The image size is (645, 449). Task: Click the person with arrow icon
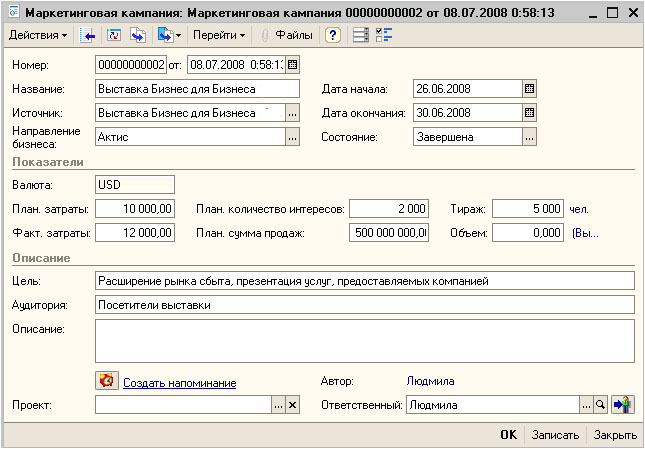623,405
